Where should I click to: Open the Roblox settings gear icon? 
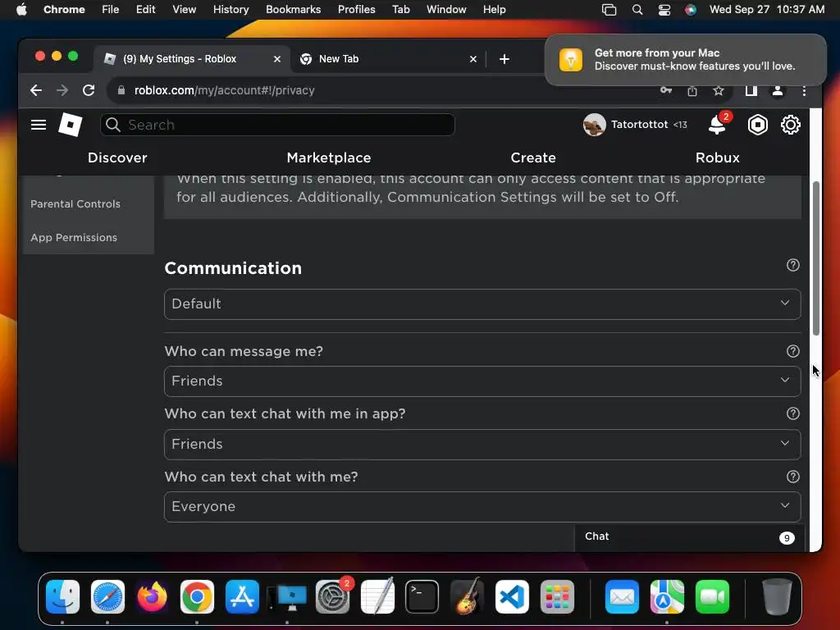(790, 125)
